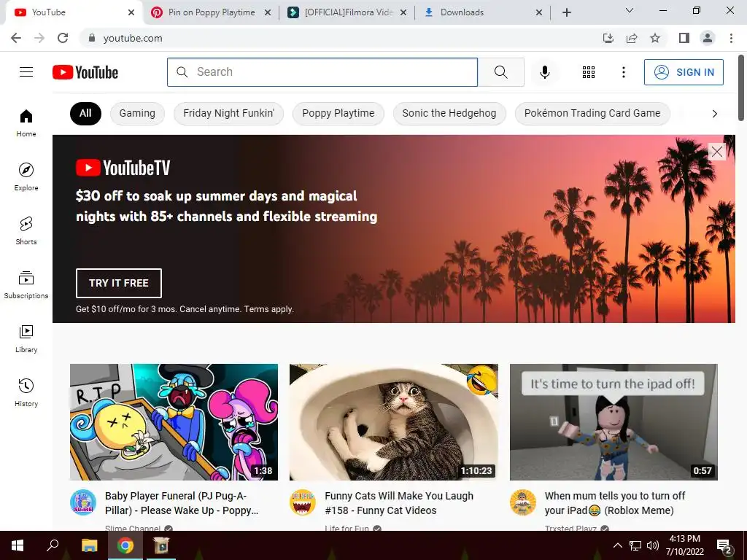747x560 pixels.
Task: Open Life for Fun channel avatar
Action: [303, 502]
